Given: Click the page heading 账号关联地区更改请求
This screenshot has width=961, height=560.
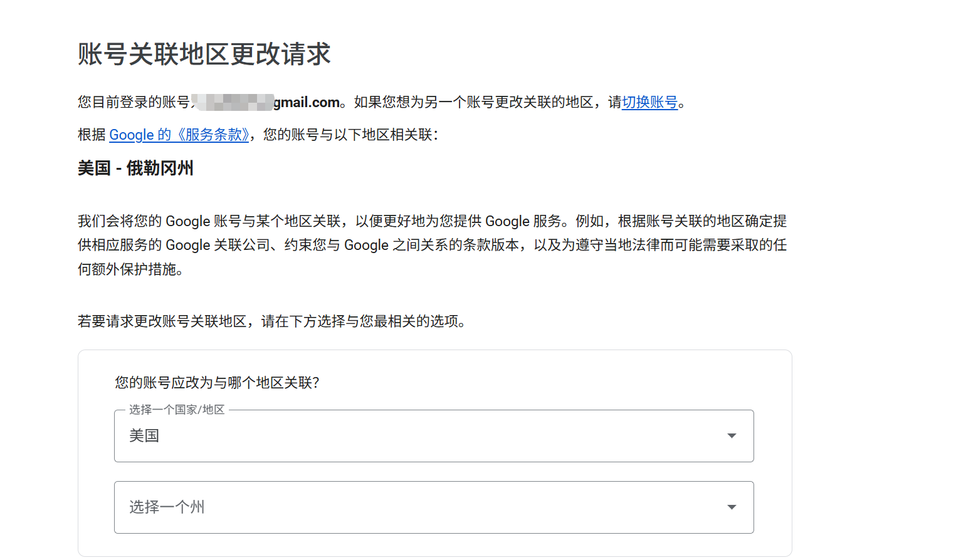Looking at the screenshot, I should (x=204, y=54).
